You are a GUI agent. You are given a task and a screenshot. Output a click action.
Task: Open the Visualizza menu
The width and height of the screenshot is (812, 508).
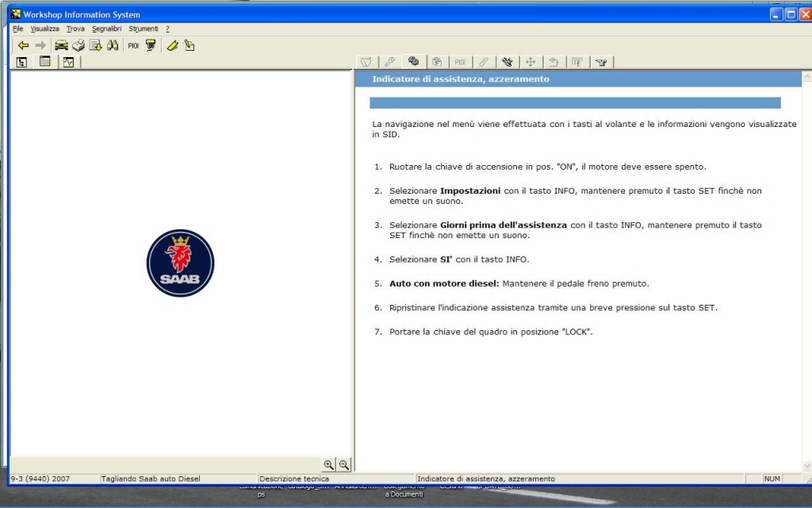point(45,29)
